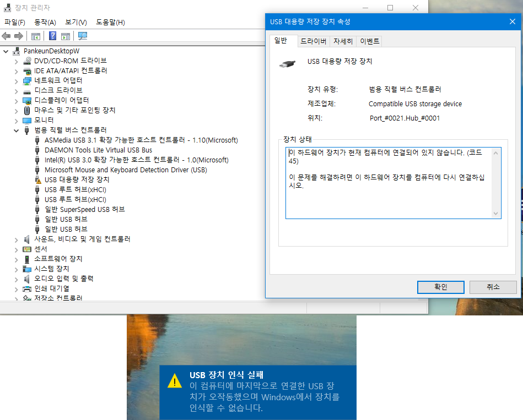Maximize the 장치 관리자 window
This screenshot has height=420, width=523.
pos(390,8)
